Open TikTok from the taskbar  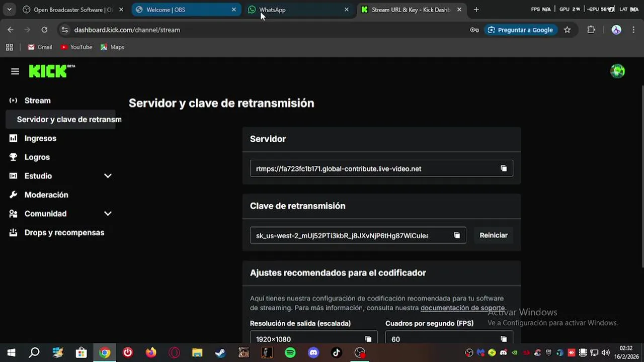point(337,353)
